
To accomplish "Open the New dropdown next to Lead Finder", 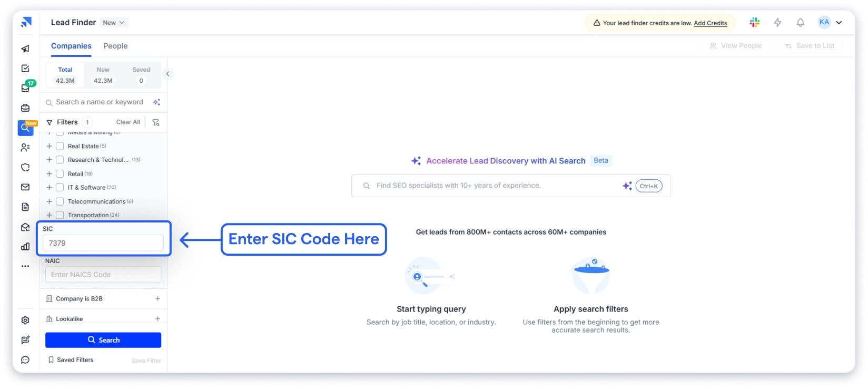I will point(114,23).
